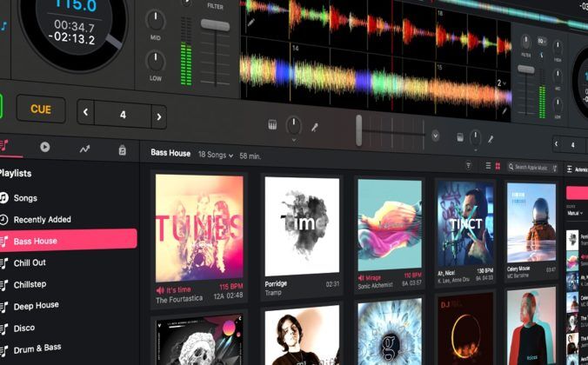Click the Bass House playlist title header
The height and width of the screenshot is (365, 588).
click(x=170, y=153)
